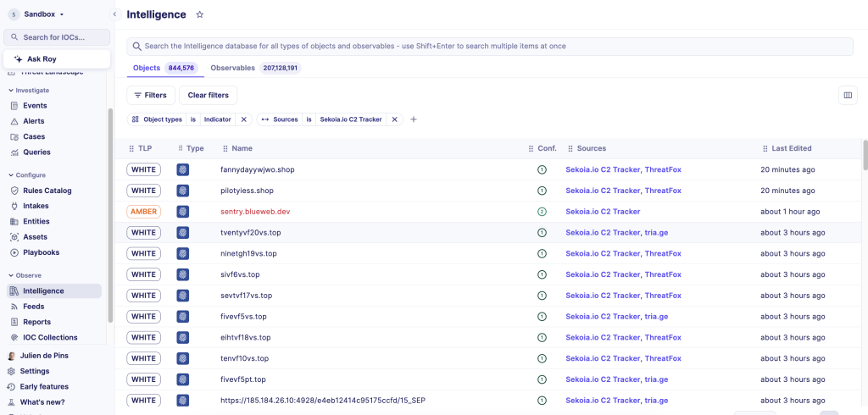This screenshot has width=868, height=415.
Task: Add a new filter with the plus icon
Action: (413, 119)
